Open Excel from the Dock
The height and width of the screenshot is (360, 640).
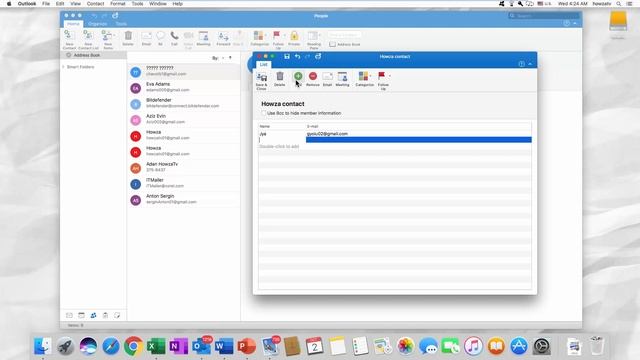[x=156, y=346]
